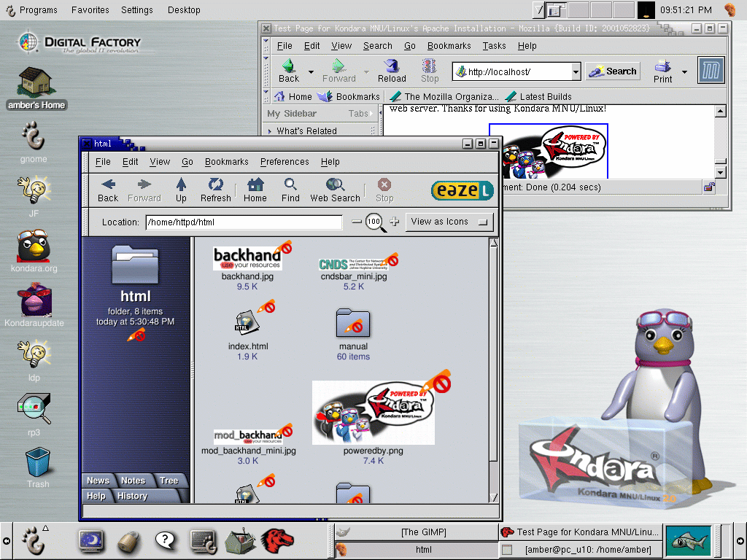Click Mozilla Search button
The height and width of the screenshot is (560, 747).
pyautogui.click(x=613, y=71)
